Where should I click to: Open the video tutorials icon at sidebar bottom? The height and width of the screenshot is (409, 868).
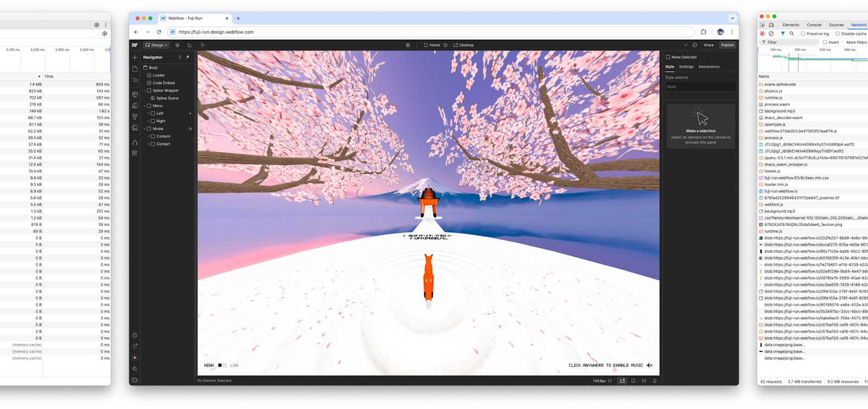pyautogui.click(x=135, y=380)
